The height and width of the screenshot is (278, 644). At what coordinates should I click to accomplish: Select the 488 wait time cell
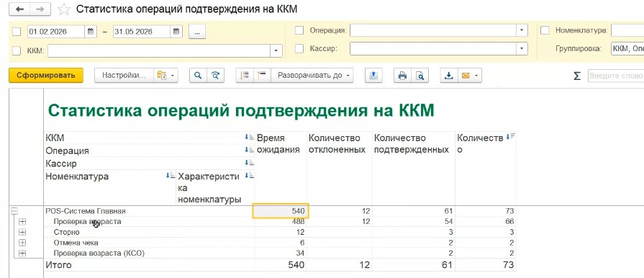point(281,222)
